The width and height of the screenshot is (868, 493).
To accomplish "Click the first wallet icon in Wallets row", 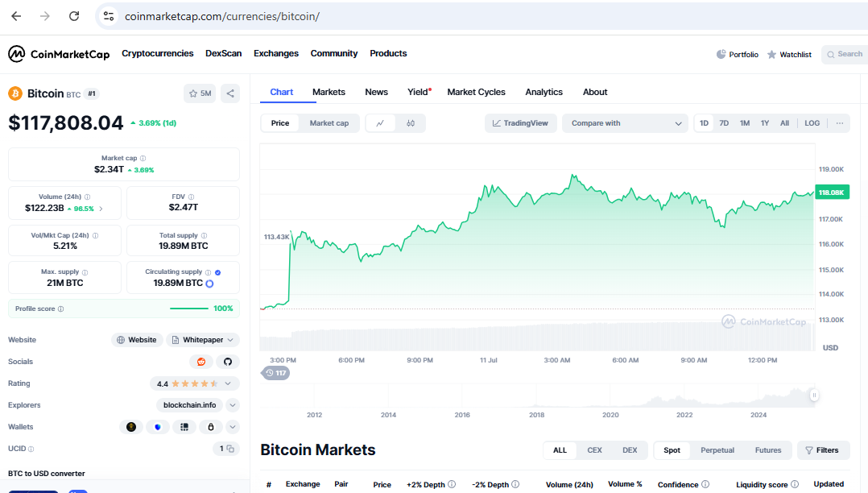I will click(x=131, y=427).
